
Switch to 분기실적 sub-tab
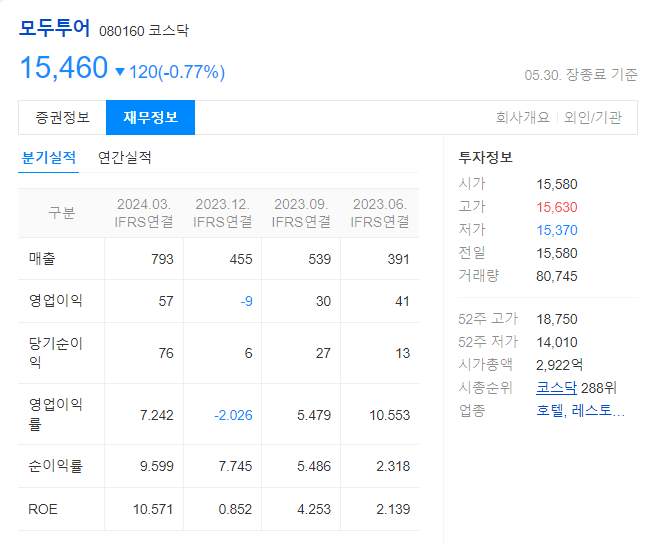pos(48,158)
